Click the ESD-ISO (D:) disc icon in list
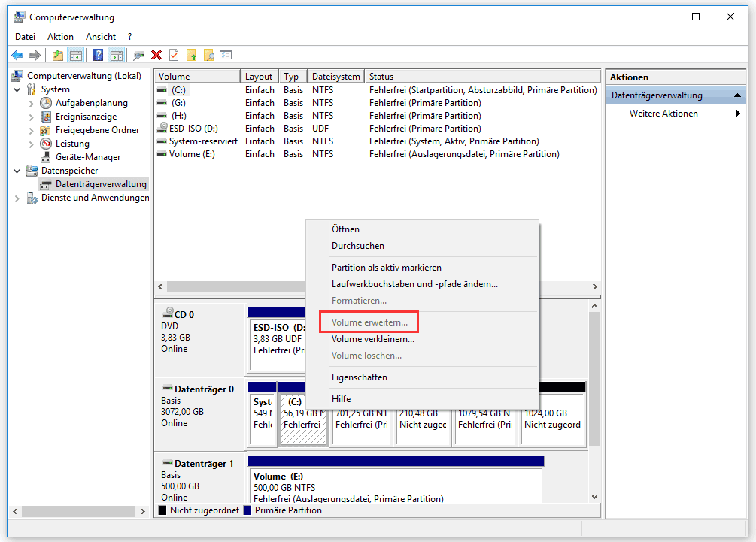756x542 pixels. click(x=162, y=128)
